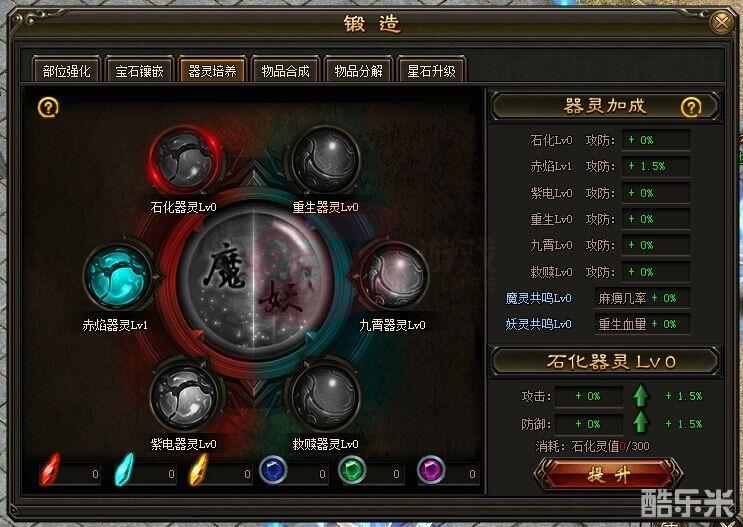
Task: Click the blue gem icon
Action: click(273, 470)
